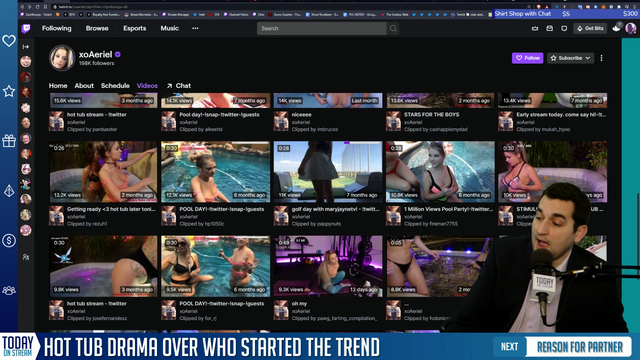This screenshot has height=360, width=640.
Task: Click 'Clipped by alkeetbi' link
Action: 201,129
